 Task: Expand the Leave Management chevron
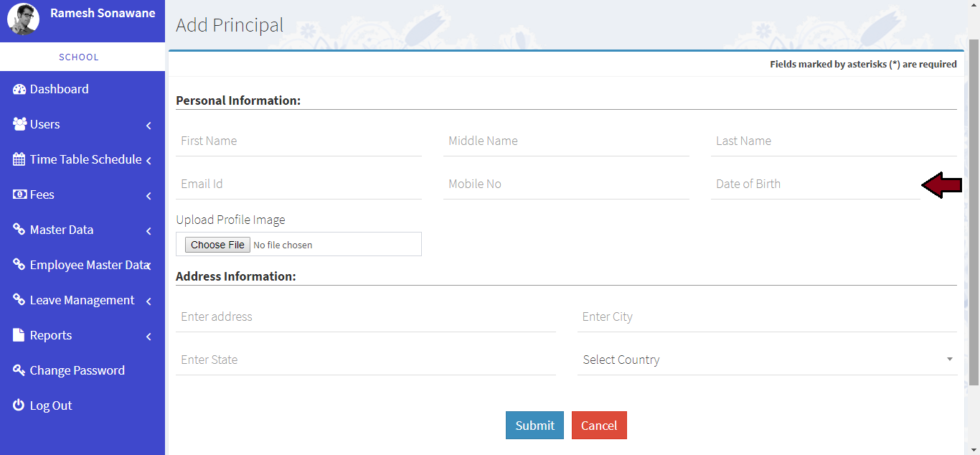149,301
